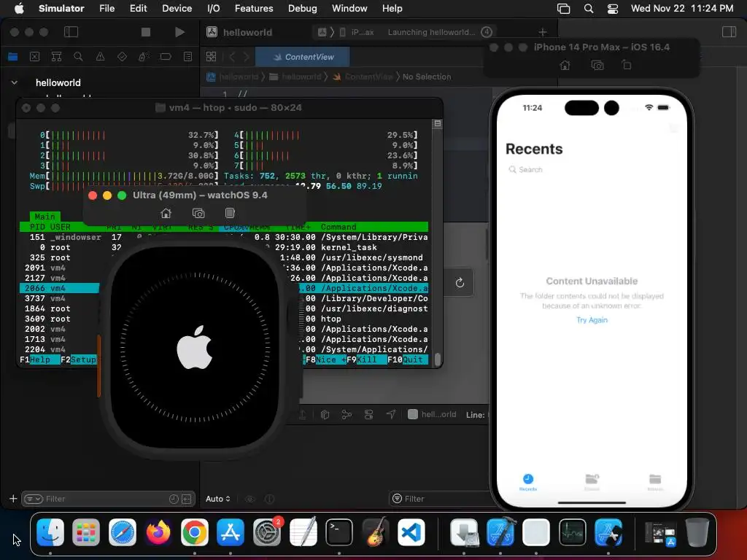Open the Test navigator diamond icon
This screenshot has width=747, height=560.
tap(122, 57)
